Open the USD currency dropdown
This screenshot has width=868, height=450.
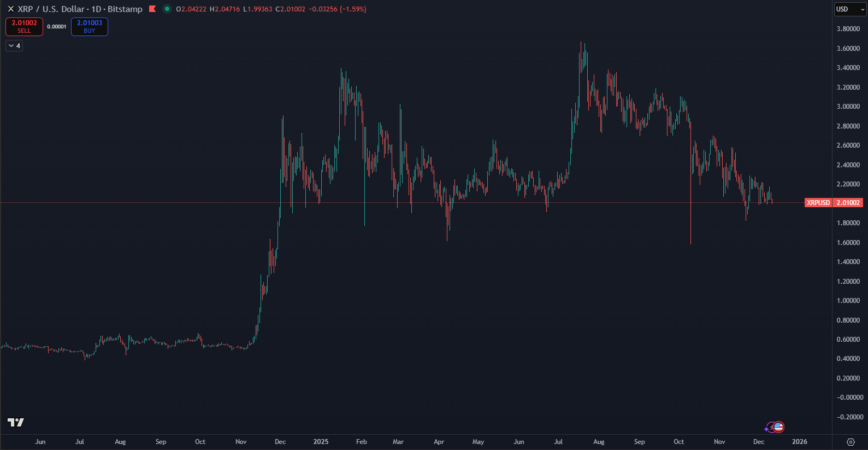[850, 9]
